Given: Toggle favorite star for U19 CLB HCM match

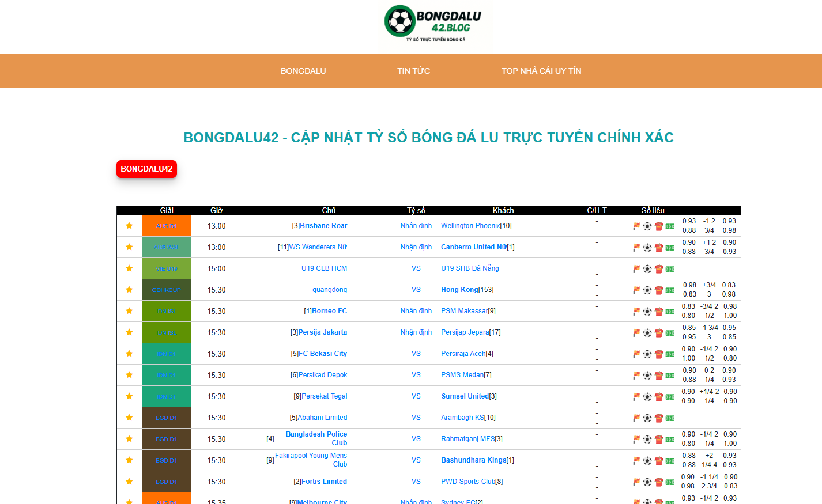Looking at the screenshot, I should [129, 268].
